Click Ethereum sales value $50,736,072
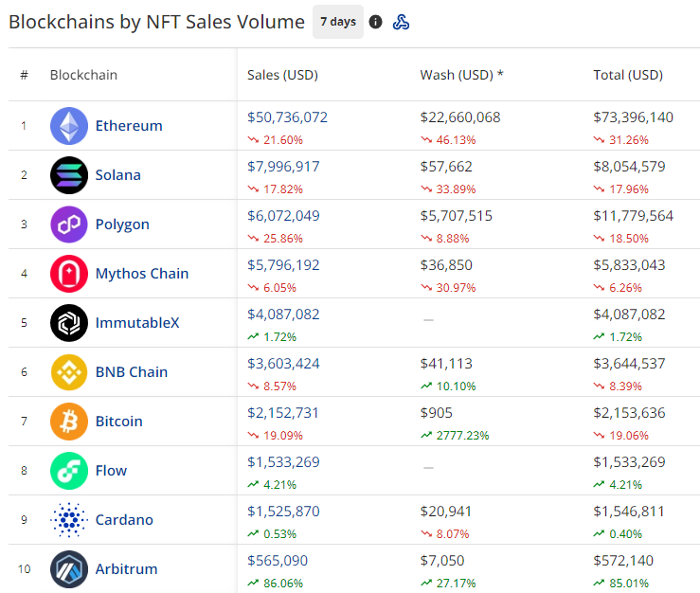This screenshot has width=700, height=593. [288, 117]
